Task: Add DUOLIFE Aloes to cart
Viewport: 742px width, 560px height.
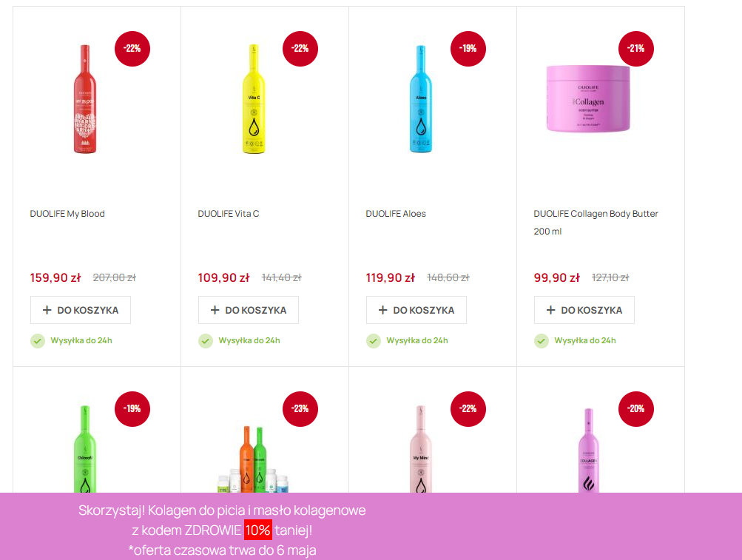Action: pyautogui.click(x=416, y=310)
